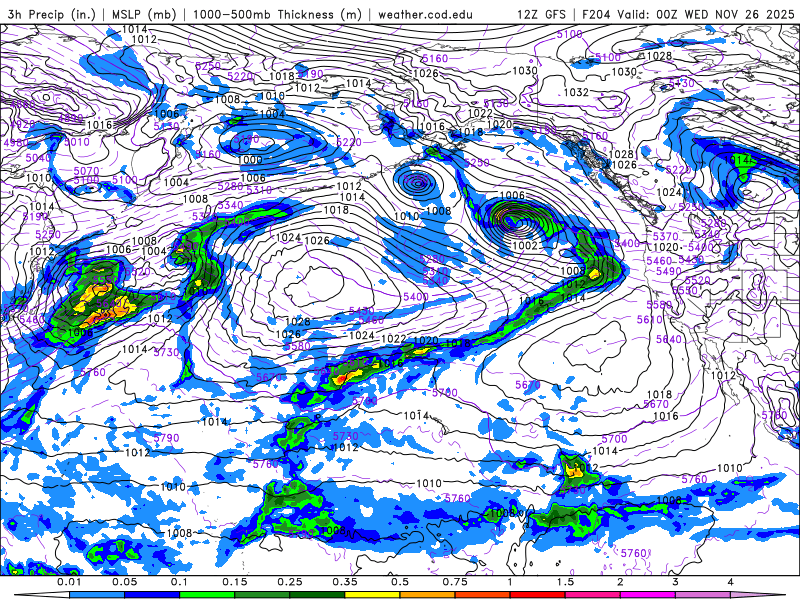The width and height of the screenshot is (800, 600).
Task: Click the bright green legend swatch
Action: click(207, 595)
